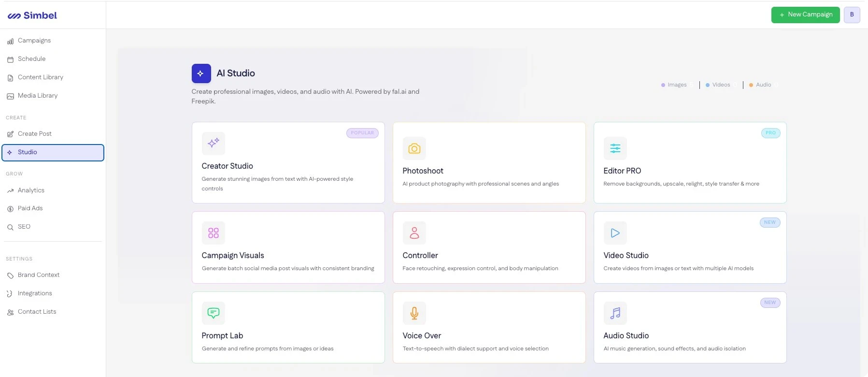Click the Prompt Lab chat bubble icon
The image size is (868, 377).
tap(213, 313)
